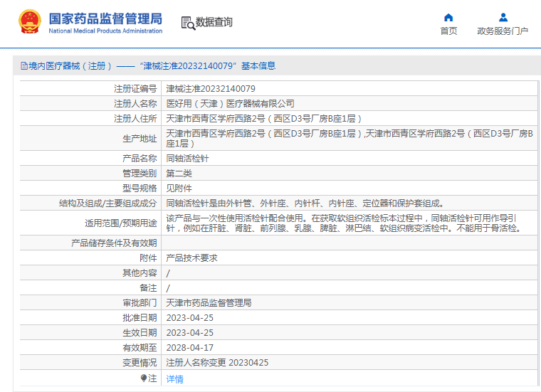This screenshot has width=541, height=392.
Task: Select the registrant name 医好用（天津）医疗器械有限公司
Action: pyautogui.click(x=230, y=104)
